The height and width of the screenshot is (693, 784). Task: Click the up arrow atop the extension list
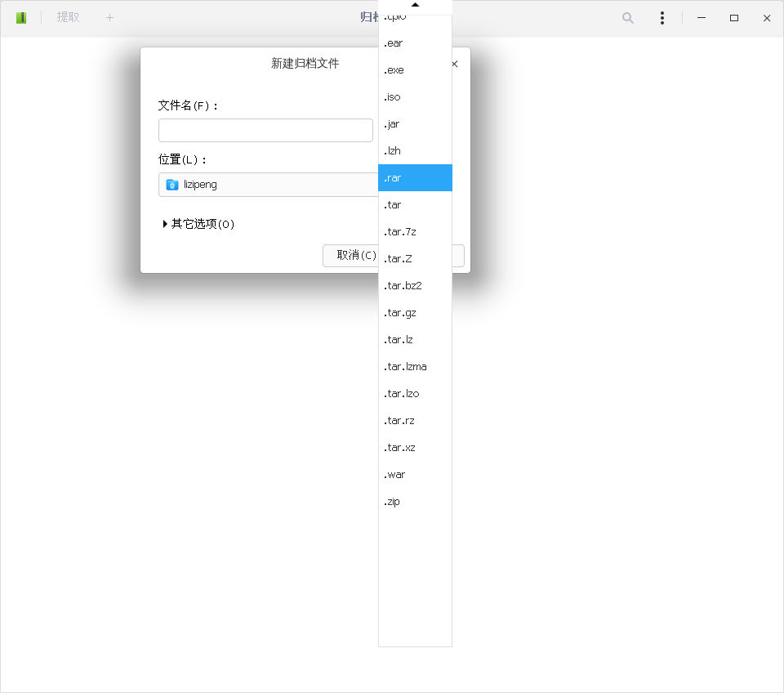pos(415,5)
